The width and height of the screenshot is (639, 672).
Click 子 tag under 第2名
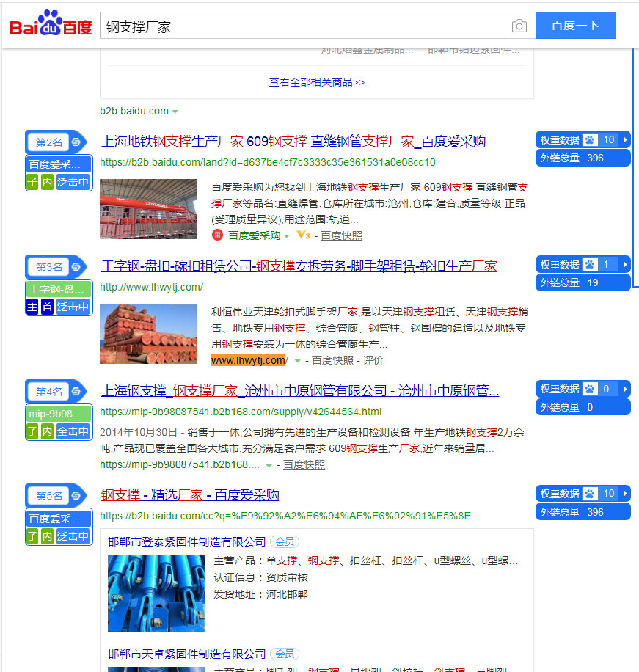(32, 182)
